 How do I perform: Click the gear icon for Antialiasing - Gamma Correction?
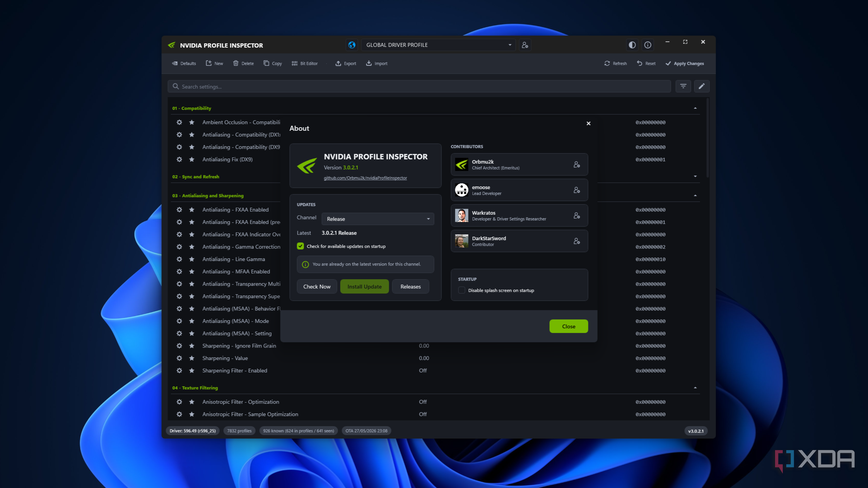(179, 247)
